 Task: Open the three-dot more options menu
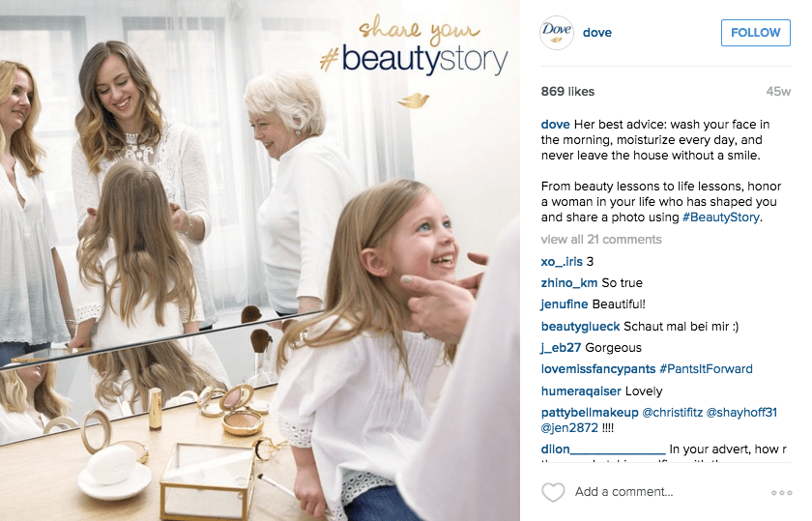pyautogui.click(x=781, y=493)
